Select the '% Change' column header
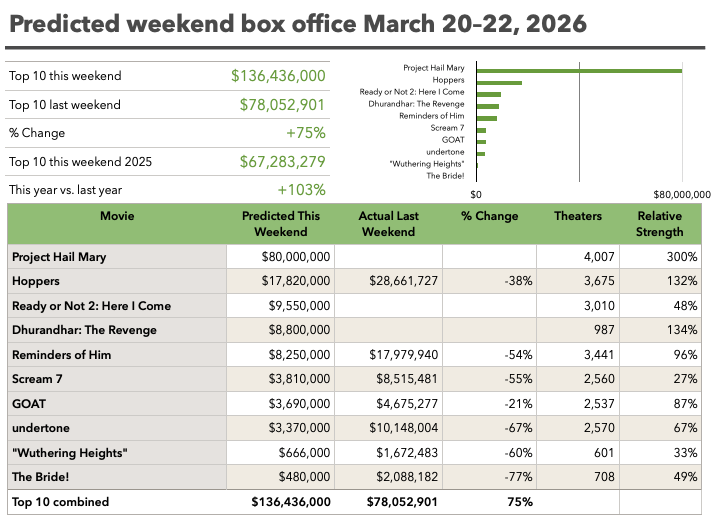Viewport: 720px width, 520px height. point(489,216)
